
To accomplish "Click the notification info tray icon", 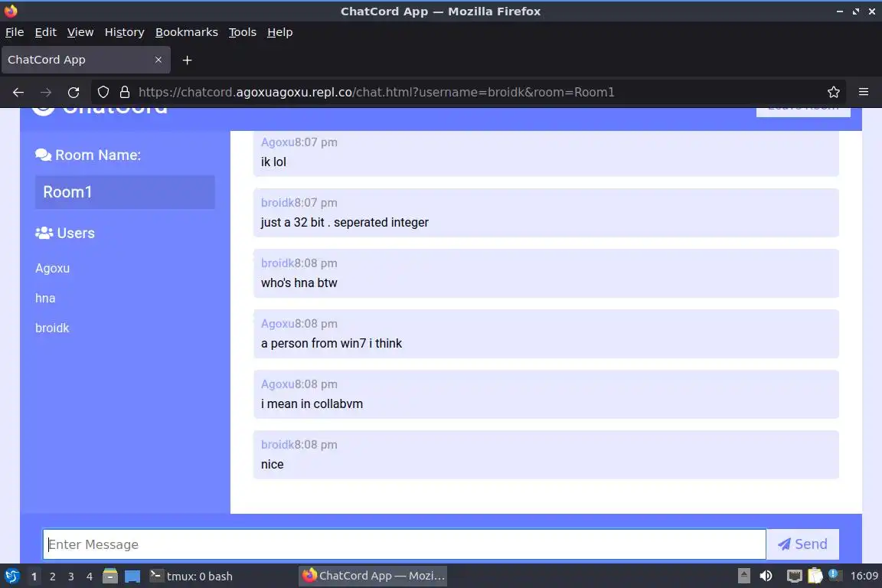I will (835, 575).
